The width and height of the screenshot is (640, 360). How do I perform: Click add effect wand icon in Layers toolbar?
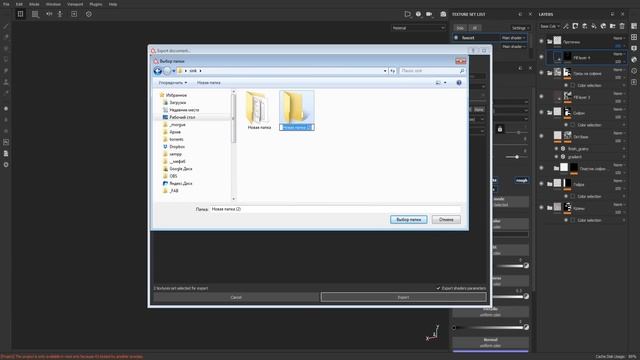566,27
